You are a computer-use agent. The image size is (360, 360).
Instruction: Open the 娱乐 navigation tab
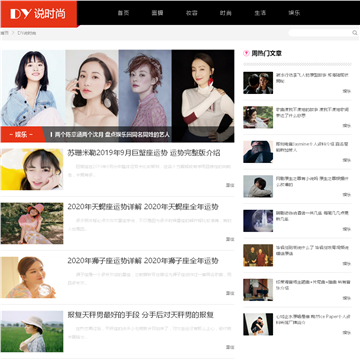pos(294,13)
